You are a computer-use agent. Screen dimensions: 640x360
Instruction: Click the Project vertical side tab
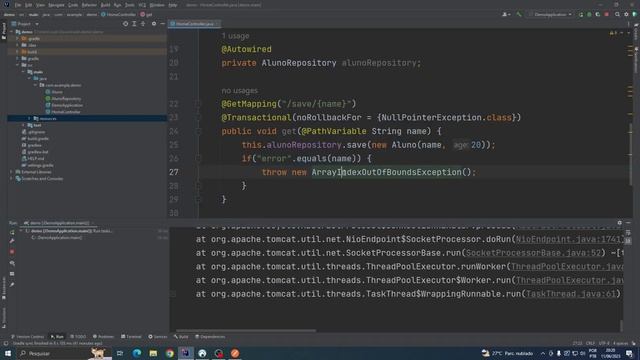point(4,31)
